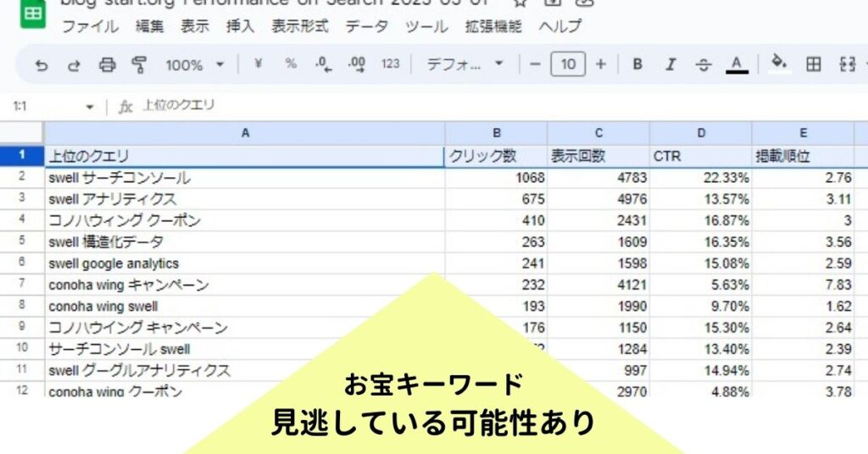
Task: Select cell swell 構造化データ
Action: 245,241
